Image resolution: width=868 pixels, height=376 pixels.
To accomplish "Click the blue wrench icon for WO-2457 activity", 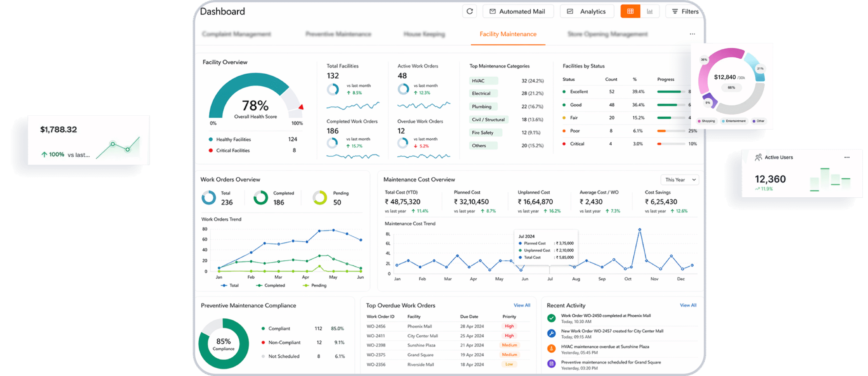I will (x=551, y=334).
